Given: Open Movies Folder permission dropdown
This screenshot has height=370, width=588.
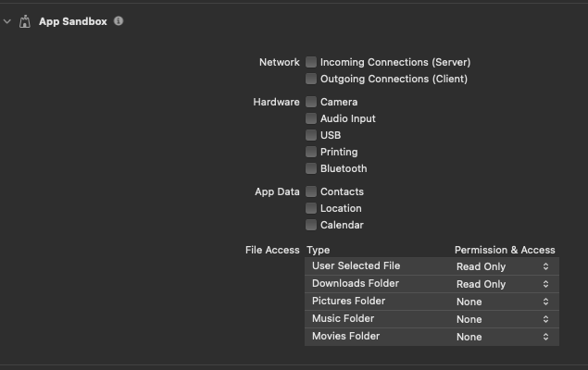Looking at the screenshot, I should 503,337.
